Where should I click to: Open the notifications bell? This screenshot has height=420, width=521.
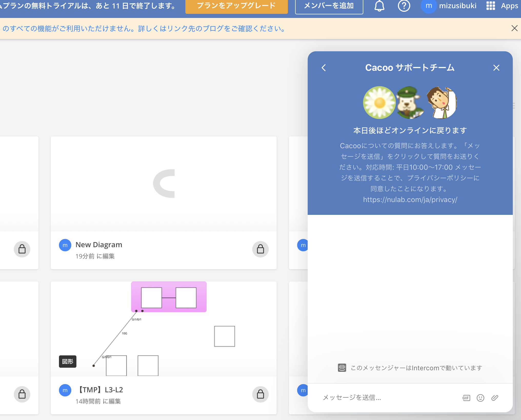pos(379,6)
